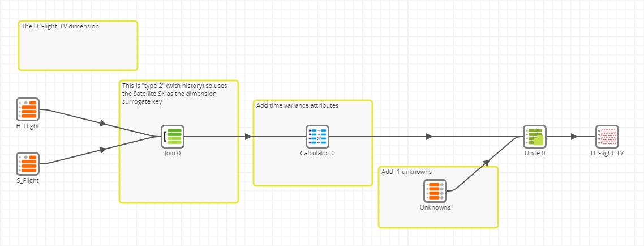Screen dimensions: 644x246
Task: Select the 'Add -1 unknowns' note text
Action: [407, 172]
